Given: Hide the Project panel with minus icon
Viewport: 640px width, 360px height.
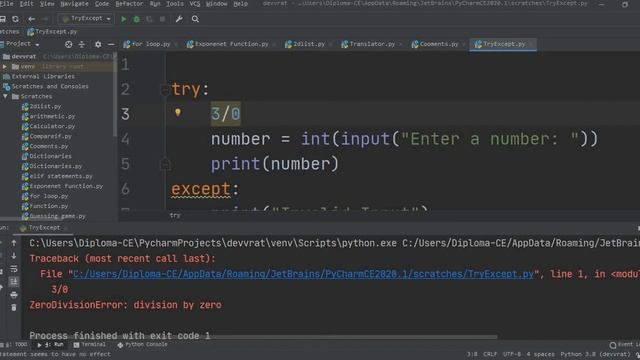Looking at the screenshot, I should click(x=111, y=44).
